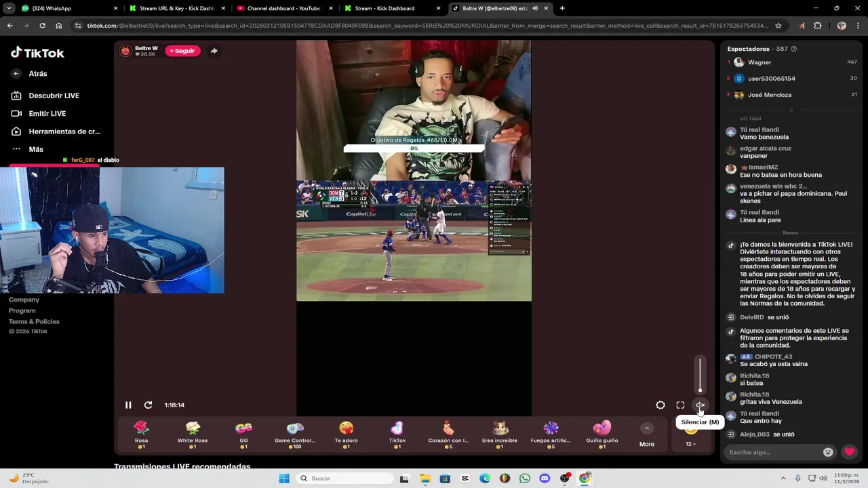The image size is (868, 488).
Task: Click the TikTok logo
Action: pyautogui.click(x=37, y=53)
